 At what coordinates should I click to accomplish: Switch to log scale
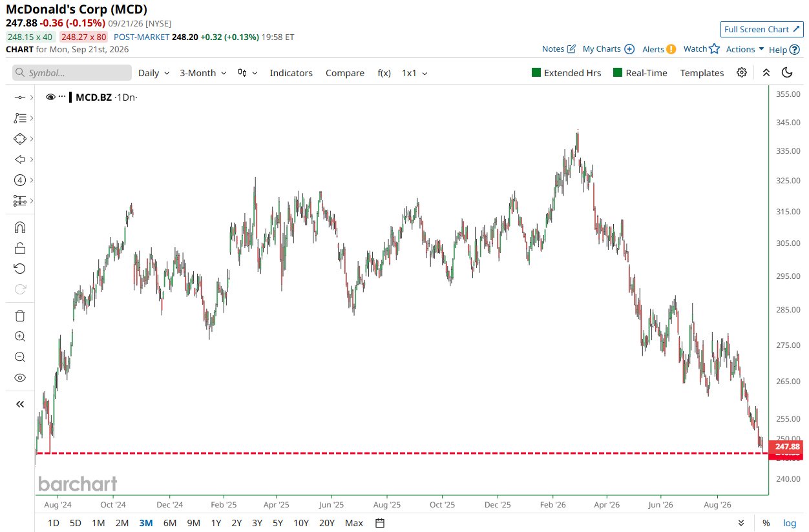[790, 523]
